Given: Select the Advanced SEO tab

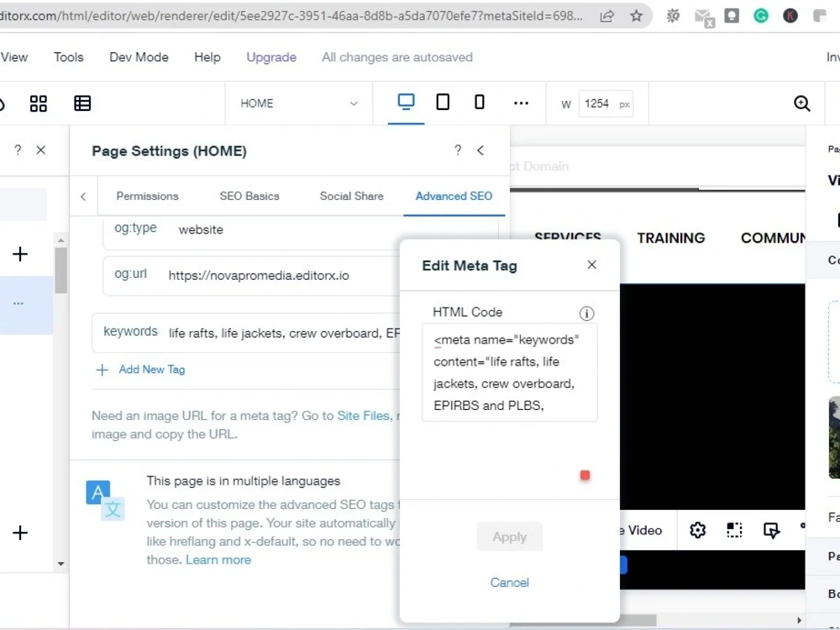Looking at the screenshot, I should click(454, 196).
